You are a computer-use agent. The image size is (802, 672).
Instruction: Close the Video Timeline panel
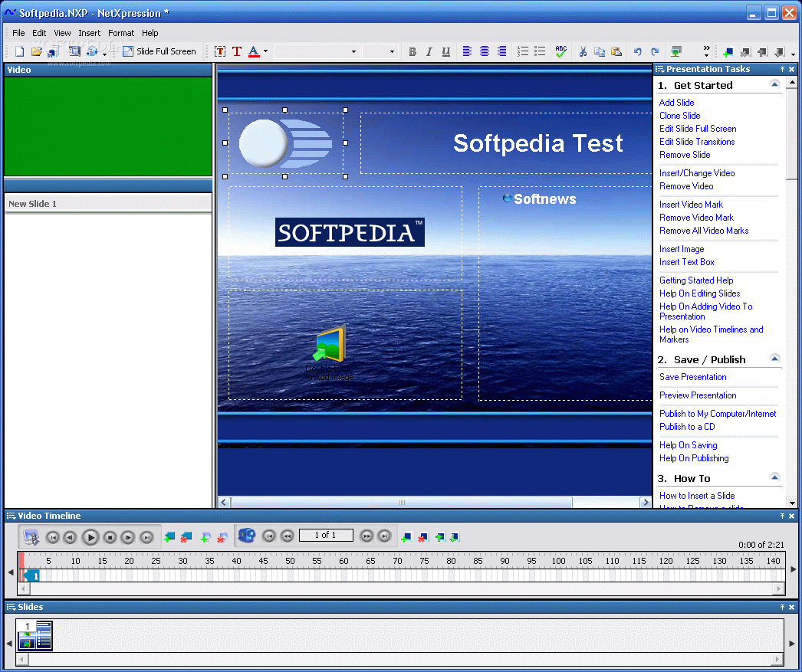click(x=791, y=516)
